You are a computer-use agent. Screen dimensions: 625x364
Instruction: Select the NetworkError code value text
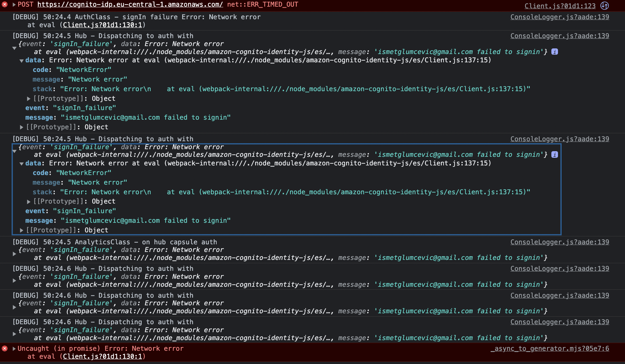point(84,70)
